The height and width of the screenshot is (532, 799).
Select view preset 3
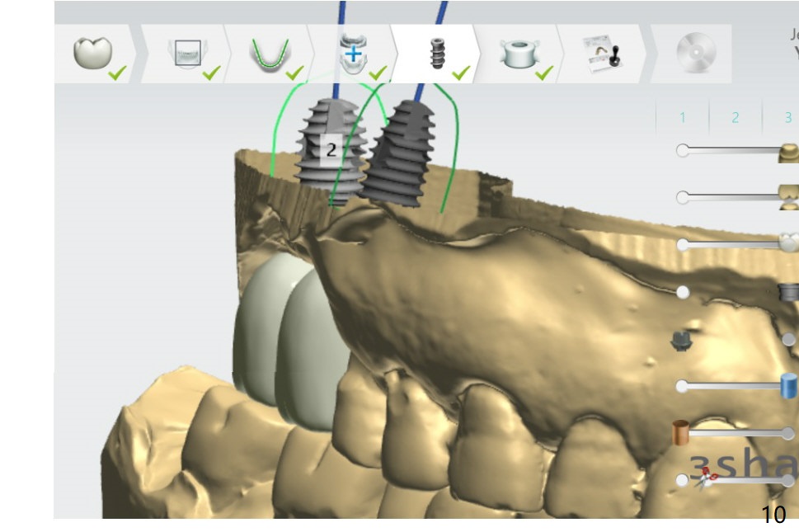(787, 118)
